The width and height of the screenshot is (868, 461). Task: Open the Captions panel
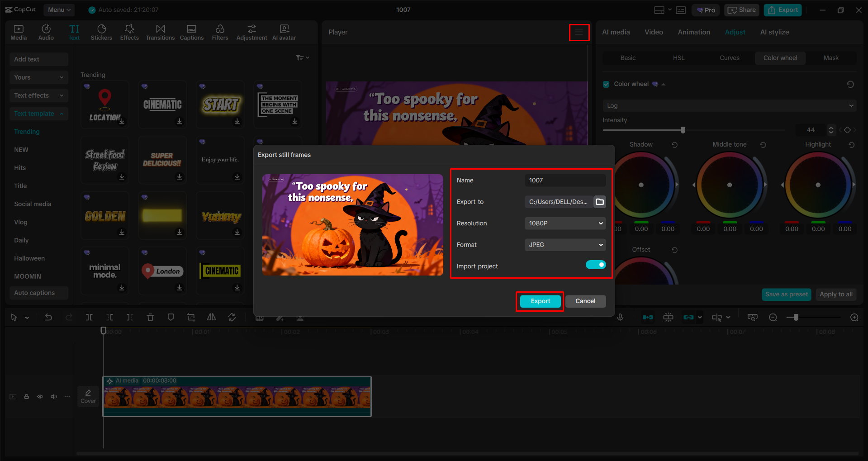(192, 33)
